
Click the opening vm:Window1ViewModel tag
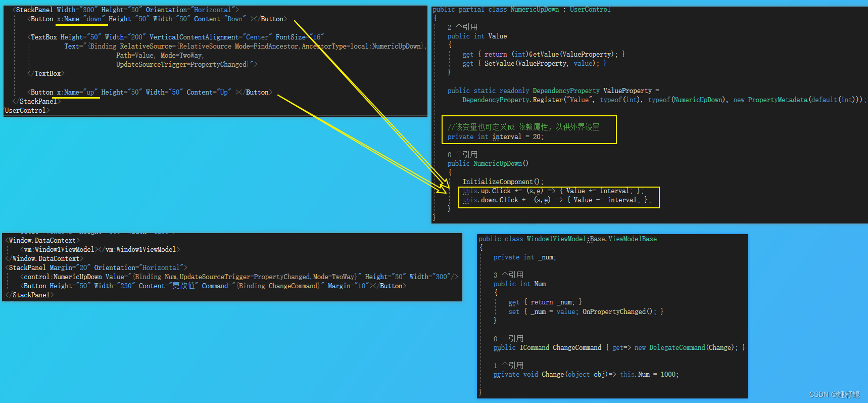tap(59, 249)
